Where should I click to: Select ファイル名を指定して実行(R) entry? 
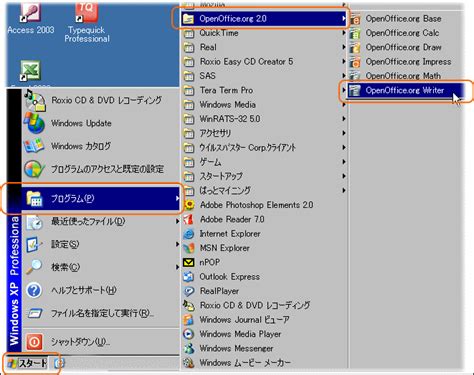tap(101, 313)
